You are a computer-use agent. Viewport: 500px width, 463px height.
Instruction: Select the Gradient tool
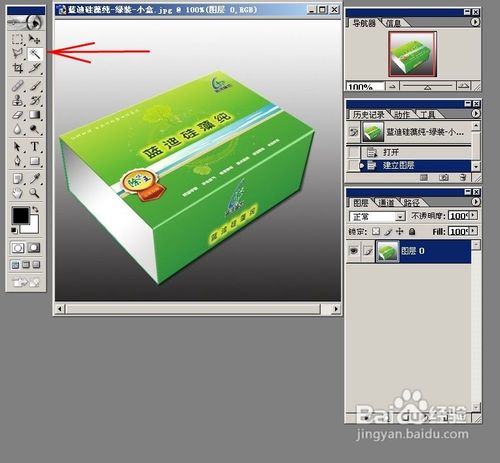click(x=35, y=115)
